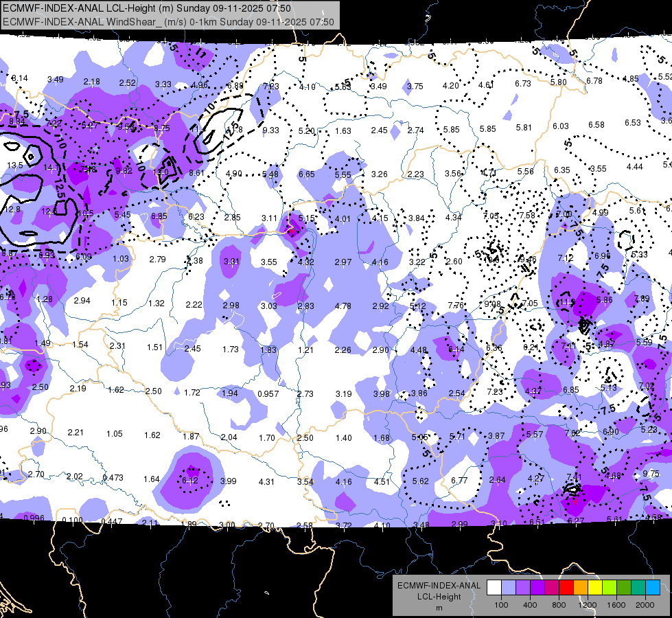Click the wind shear value 3.99
672x618 pixels.
coord(228,481)
